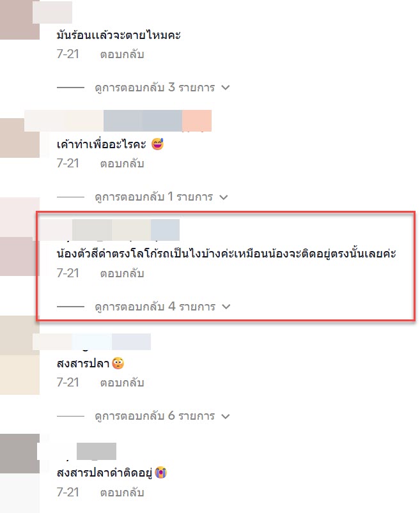Click ตอบกลับ under สงสารปลาดำติดอยู่ comment
Screen dimensions: 420x513
(x=121, y=493)
